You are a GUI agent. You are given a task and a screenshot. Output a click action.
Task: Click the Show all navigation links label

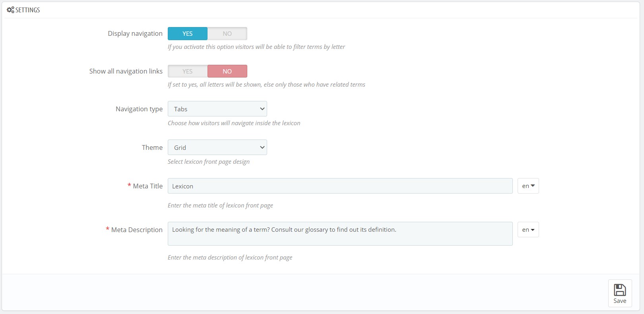[x=126, y=72]
